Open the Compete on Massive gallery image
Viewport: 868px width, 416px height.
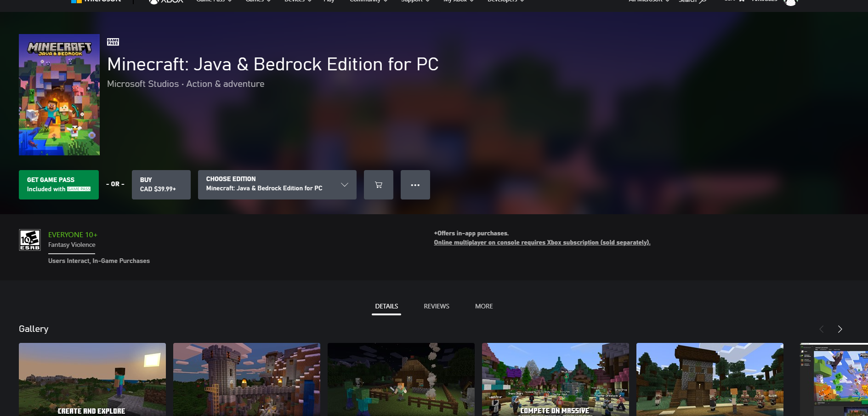[556, 379]
